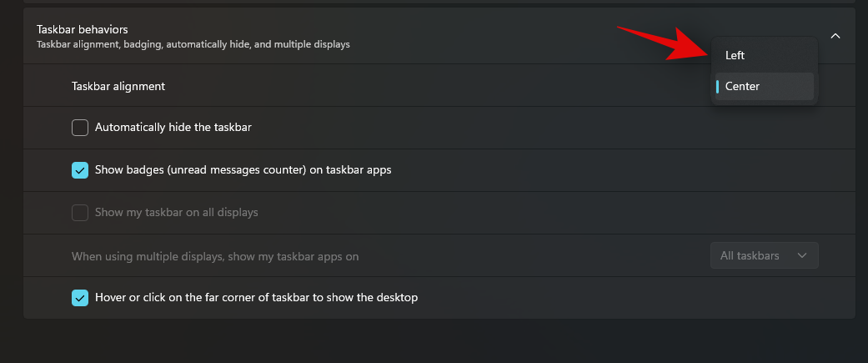The height and width of the screenshot is (363, 868).
Task: Click the Taskbar alignment setting row
Action: coord(334,86)
